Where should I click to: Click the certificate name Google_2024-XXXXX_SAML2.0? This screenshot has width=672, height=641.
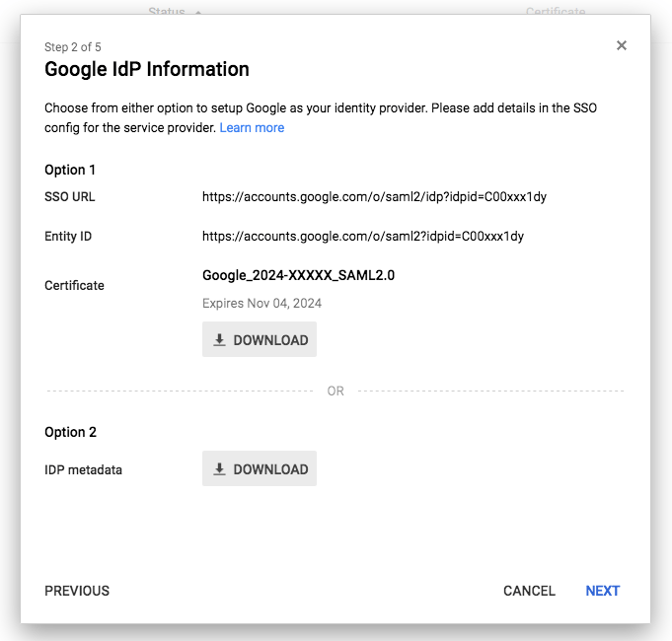(298, 275)
